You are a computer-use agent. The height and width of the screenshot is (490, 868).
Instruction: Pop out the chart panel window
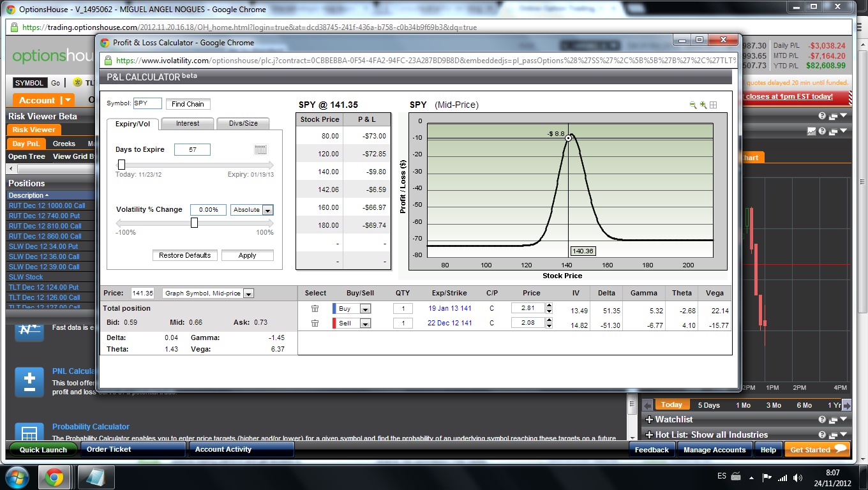click(833, 131)
